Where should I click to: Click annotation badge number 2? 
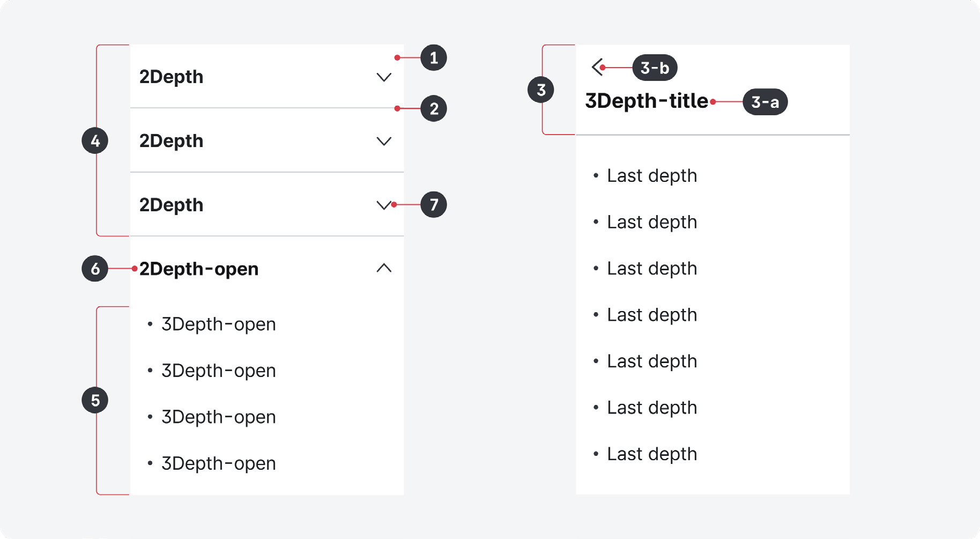tap(434, 108)
